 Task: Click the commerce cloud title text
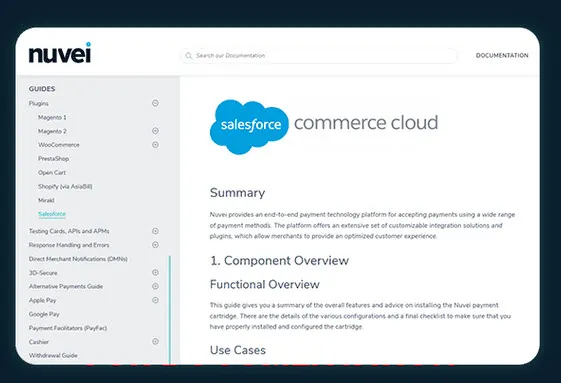[366, 123]
